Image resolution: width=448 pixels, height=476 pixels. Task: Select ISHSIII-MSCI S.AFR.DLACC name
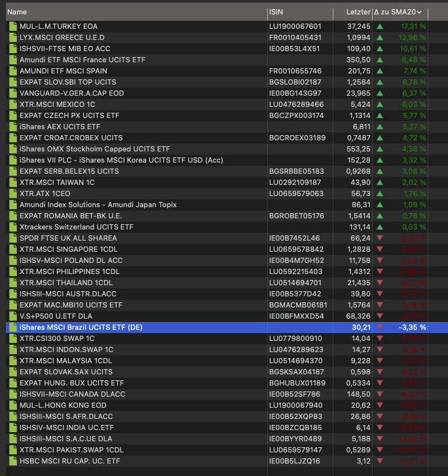click(66, 416)
